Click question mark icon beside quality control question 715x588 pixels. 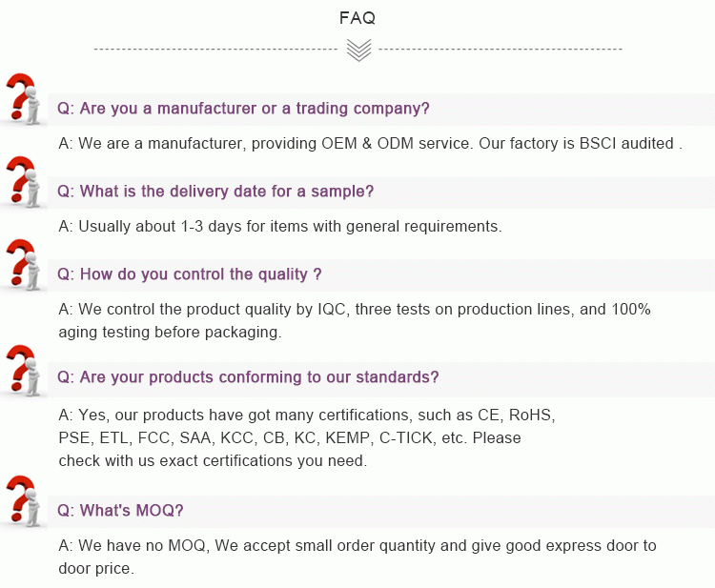coord(23,264)
